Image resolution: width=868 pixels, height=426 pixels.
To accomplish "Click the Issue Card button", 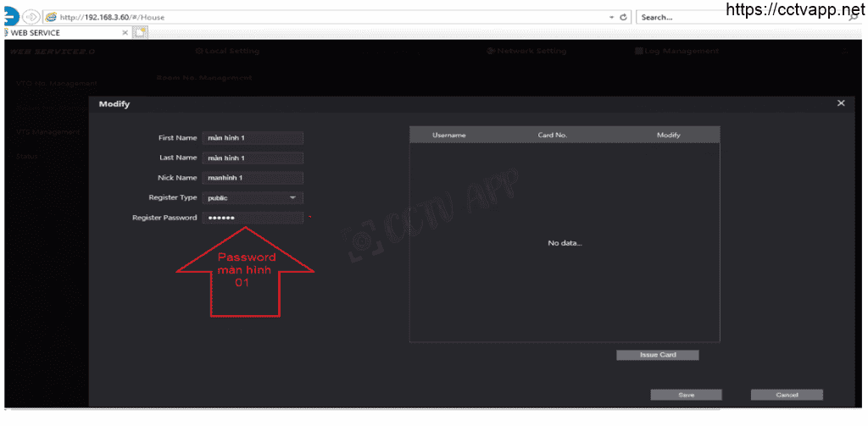I will pos(657,355).
